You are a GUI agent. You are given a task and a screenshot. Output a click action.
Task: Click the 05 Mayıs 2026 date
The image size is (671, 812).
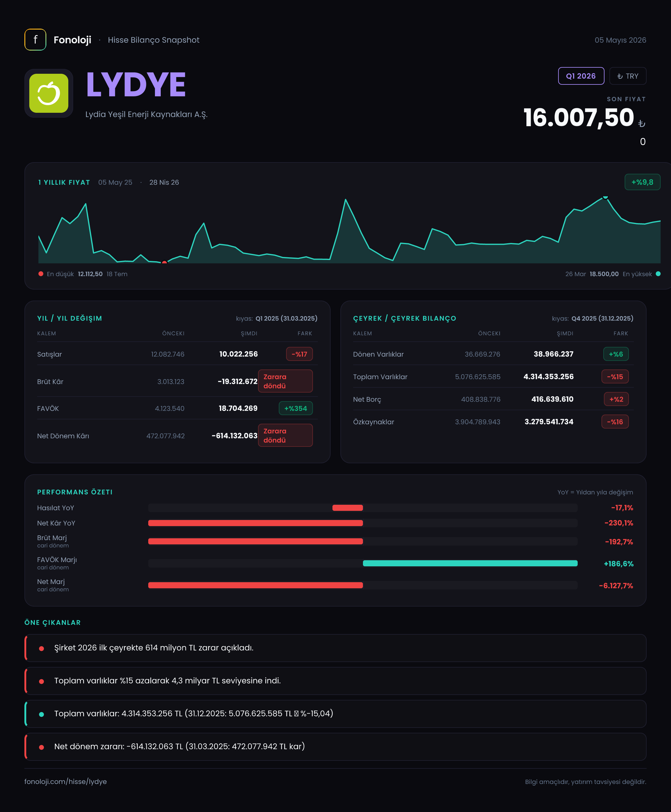click(x=620, y=40)
